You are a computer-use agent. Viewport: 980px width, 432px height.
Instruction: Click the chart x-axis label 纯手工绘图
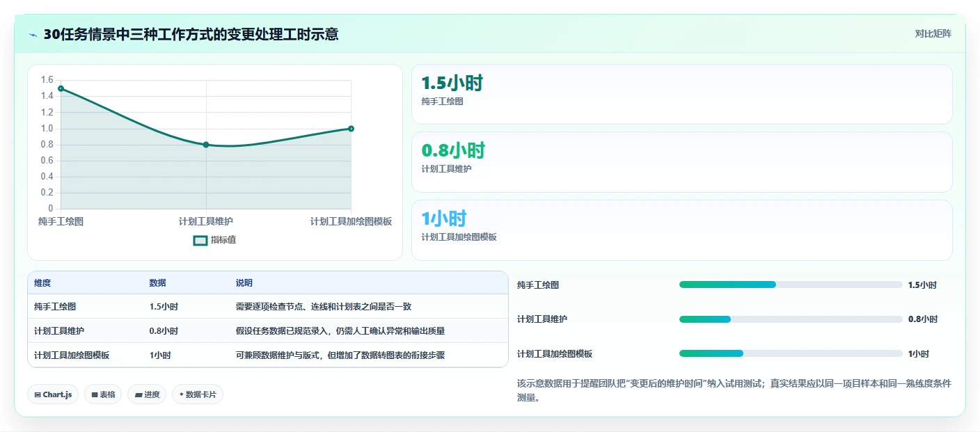point(61,221)
